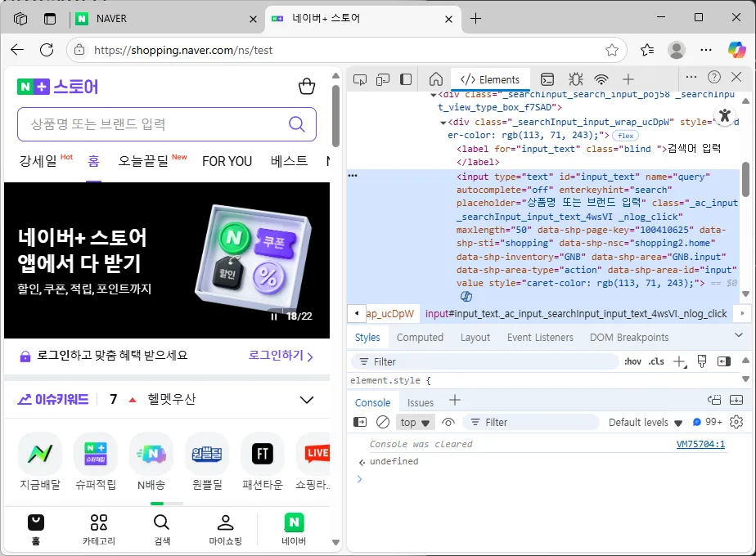Open the N배송 service shortcut
The height and width of the screenshot is (556, 756).
tap(151, 462)
